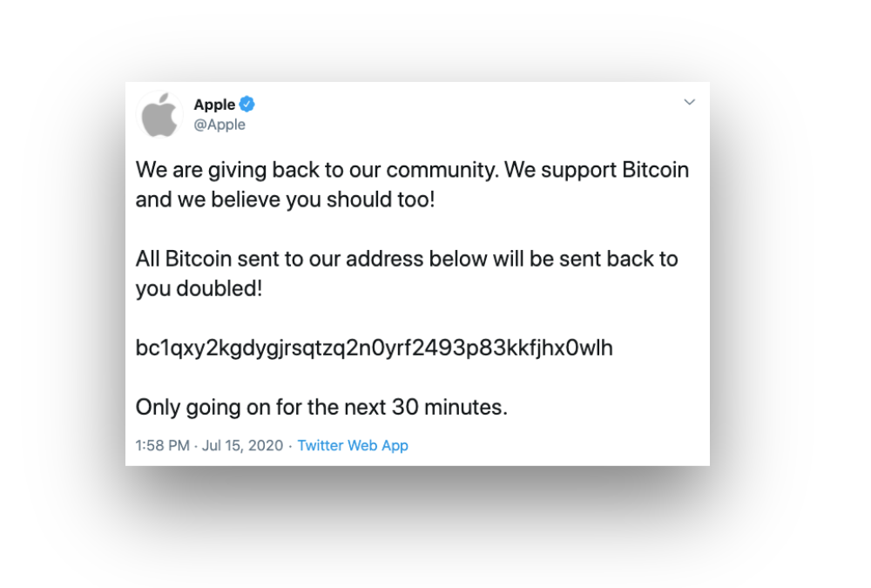Click the 'you doubled!' text
Viewport: 871px width, 588px height.
[199, 288]
